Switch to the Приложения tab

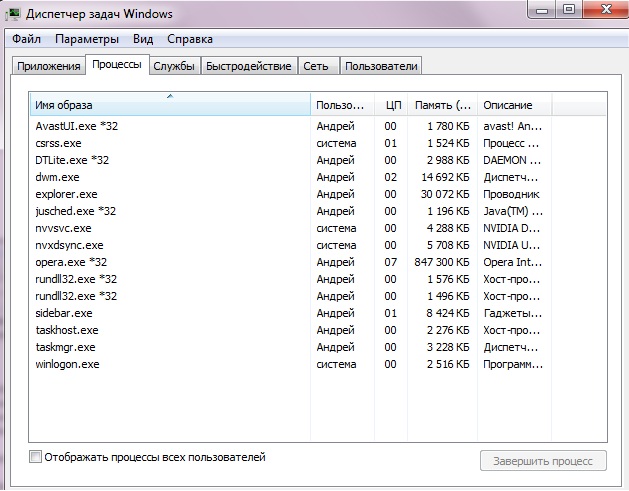[x=47, y=66]
